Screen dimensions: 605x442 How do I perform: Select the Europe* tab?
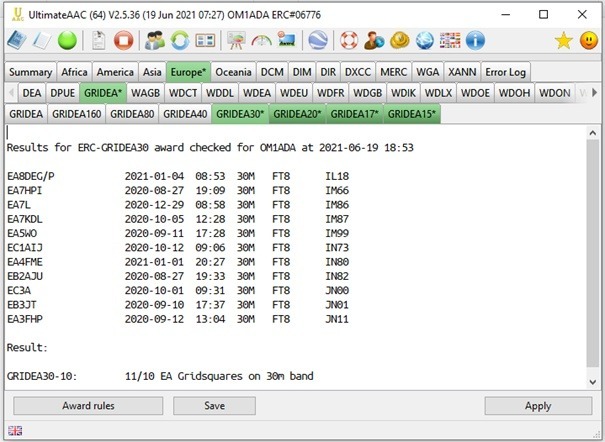[x=189, y=72]
